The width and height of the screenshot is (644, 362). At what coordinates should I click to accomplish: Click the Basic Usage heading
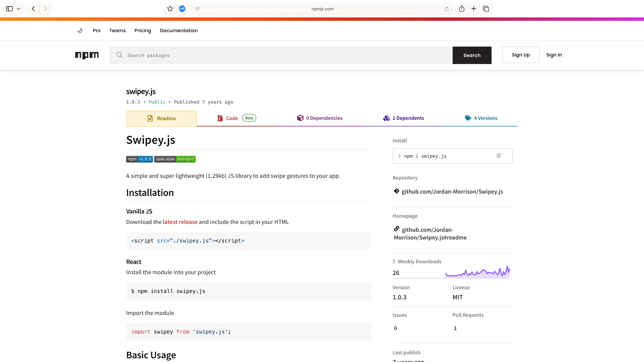(151, 355)
